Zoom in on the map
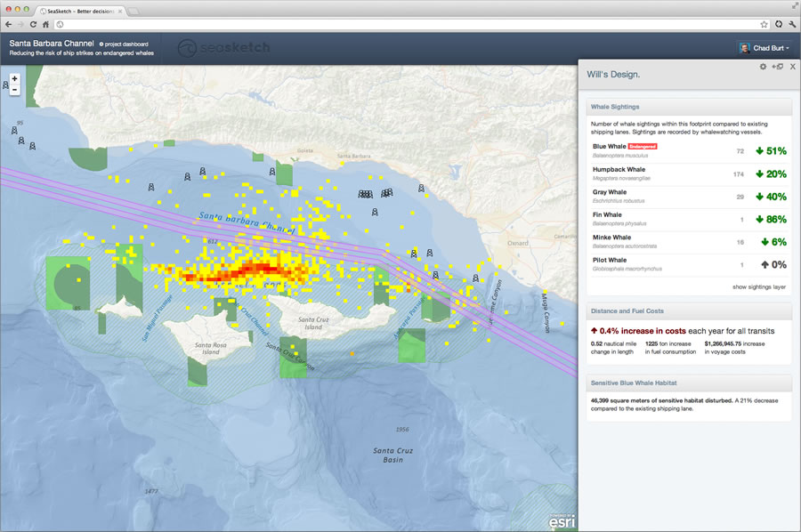Viewport: 801px width, 532px height. (x=14, y=78)
